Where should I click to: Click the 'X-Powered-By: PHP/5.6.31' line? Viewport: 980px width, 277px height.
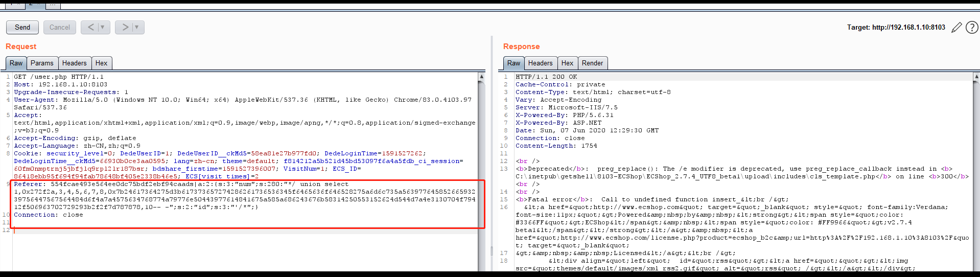[565, 115]
